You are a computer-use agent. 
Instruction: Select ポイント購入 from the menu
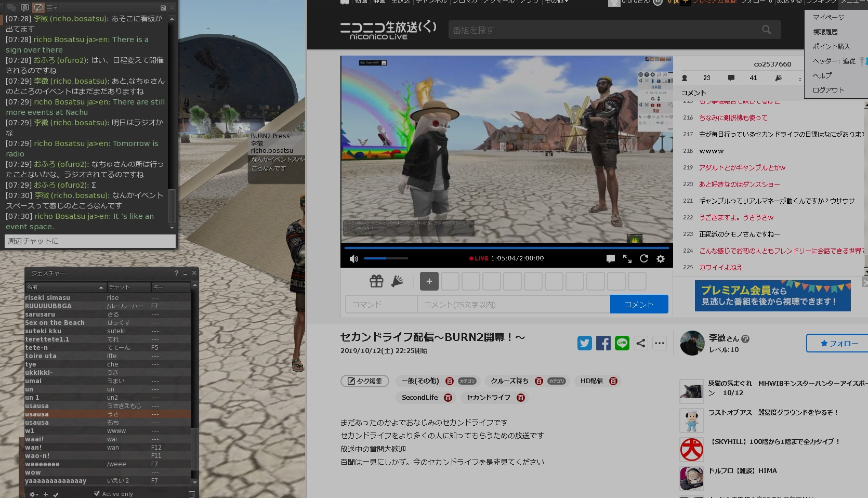831,46
